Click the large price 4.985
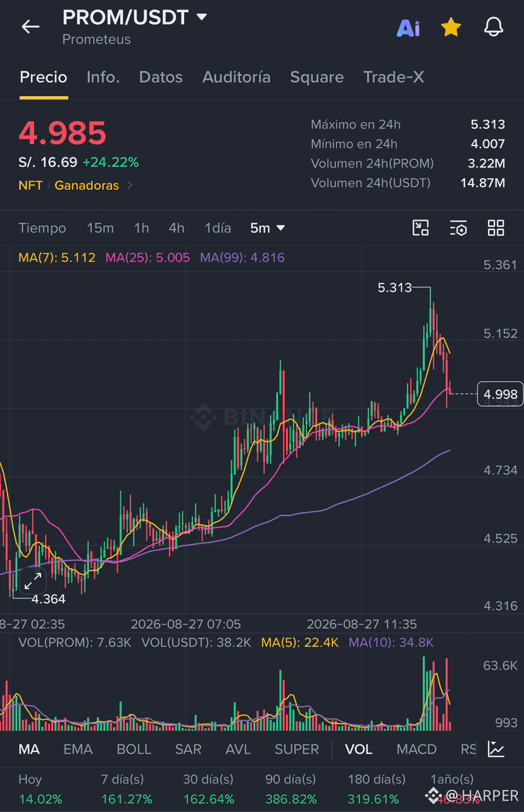The height and width of the screenshot is (812, 524). point(62,133)
